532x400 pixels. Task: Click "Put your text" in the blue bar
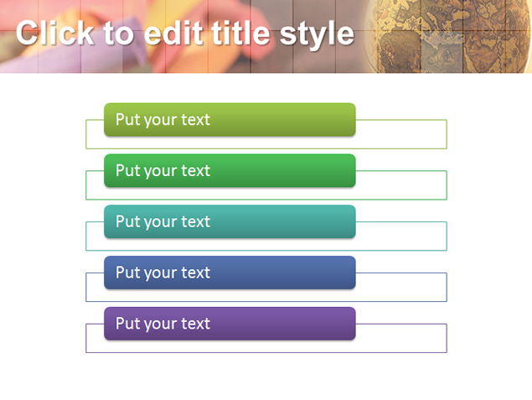coord(163,273)
